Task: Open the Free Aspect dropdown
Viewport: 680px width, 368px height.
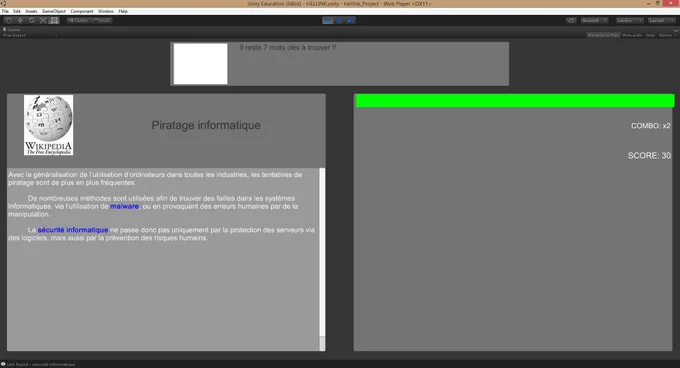Action: click(x=30, y=35)
